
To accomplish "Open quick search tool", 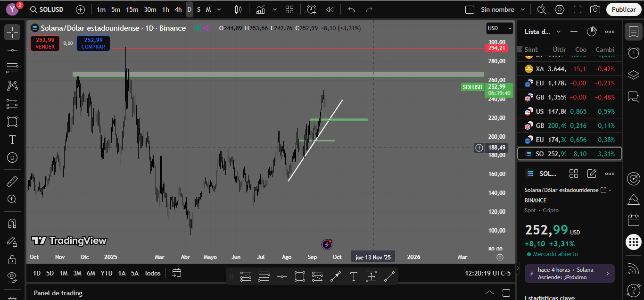I will [541, 9].
